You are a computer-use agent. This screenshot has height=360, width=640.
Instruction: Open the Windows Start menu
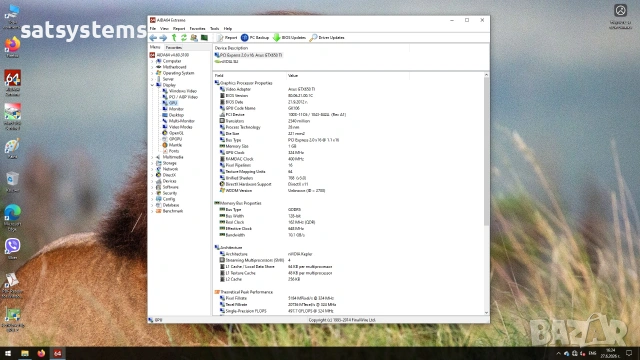[x=8, y=353]
